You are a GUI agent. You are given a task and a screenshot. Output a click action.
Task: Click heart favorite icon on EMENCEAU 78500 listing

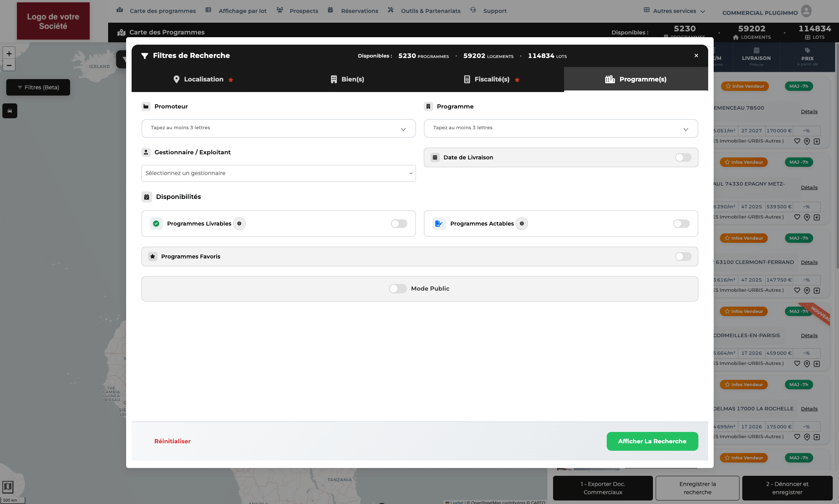[797, 141]
